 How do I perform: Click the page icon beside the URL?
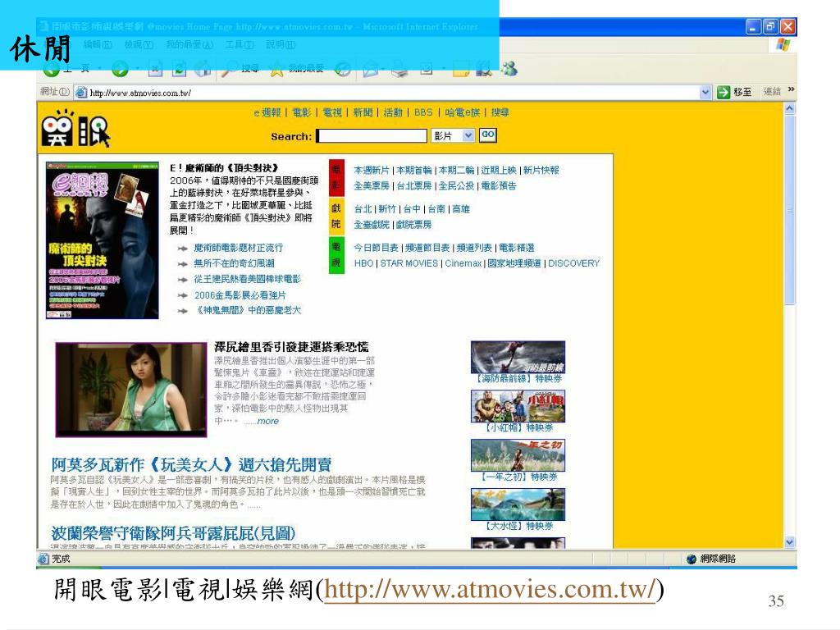click(x=81, y=93)
